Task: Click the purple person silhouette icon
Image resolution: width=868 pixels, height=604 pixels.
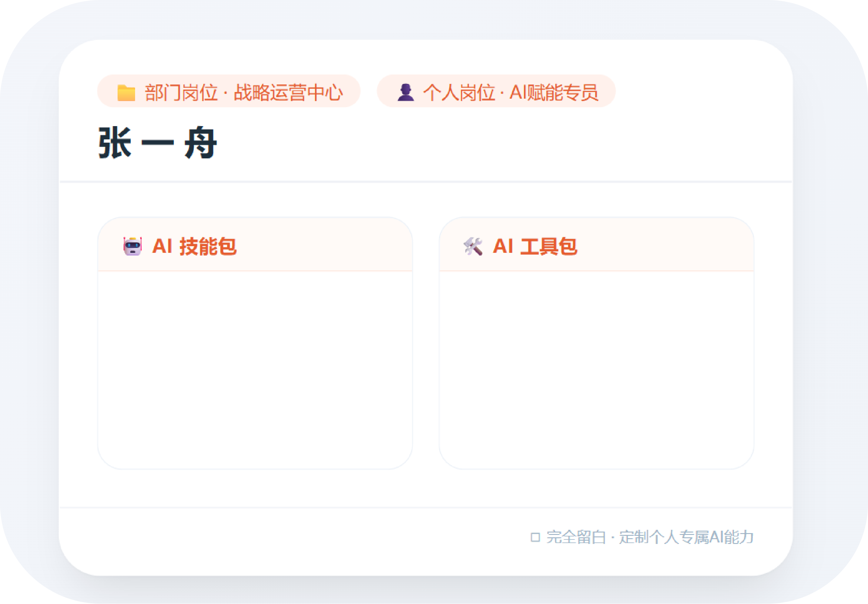Action: 406,92
